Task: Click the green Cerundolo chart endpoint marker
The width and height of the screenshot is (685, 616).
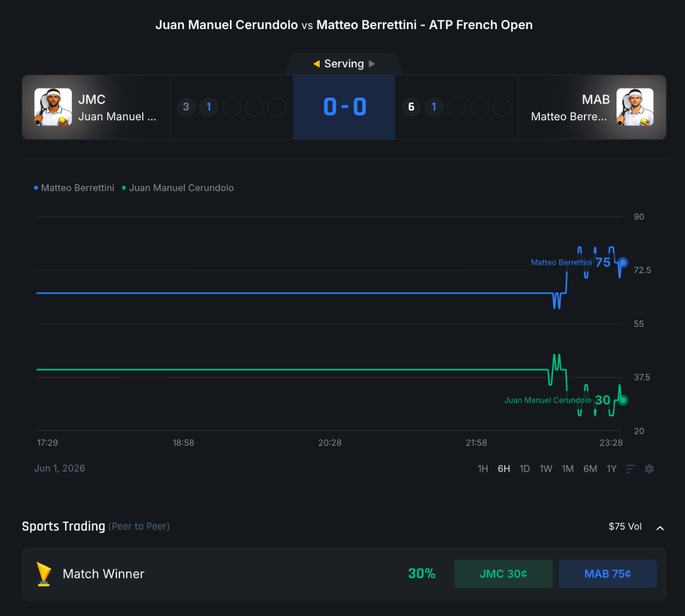Action: point(623,400)
